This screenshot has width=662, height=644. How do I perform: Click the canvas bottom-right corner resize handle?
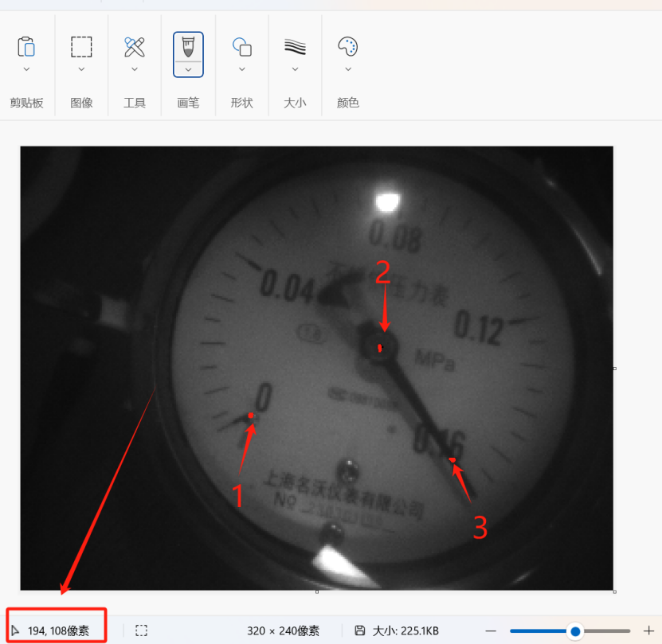pyautogui.click(x=615, y=591)
